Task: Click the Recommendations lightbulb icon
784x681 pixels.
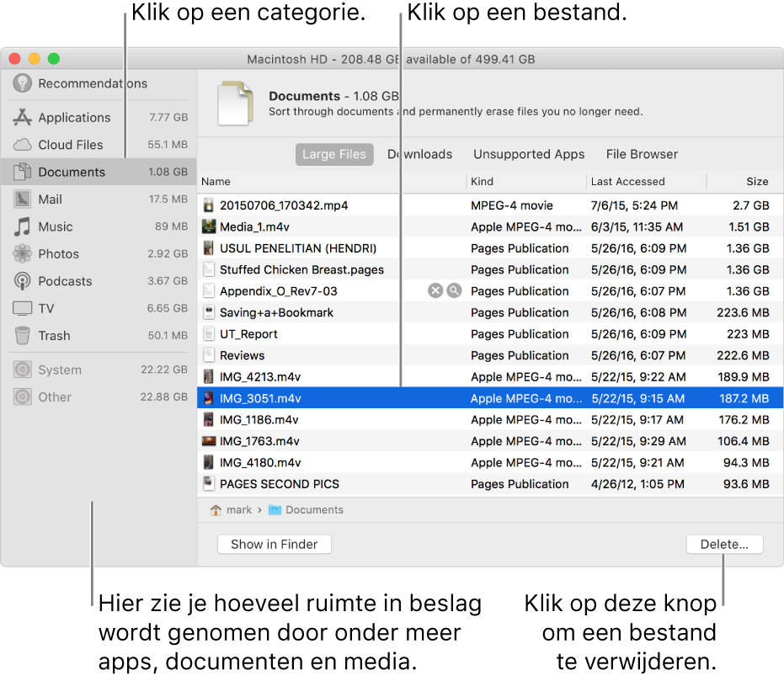Action: click(x=22, y=83)
